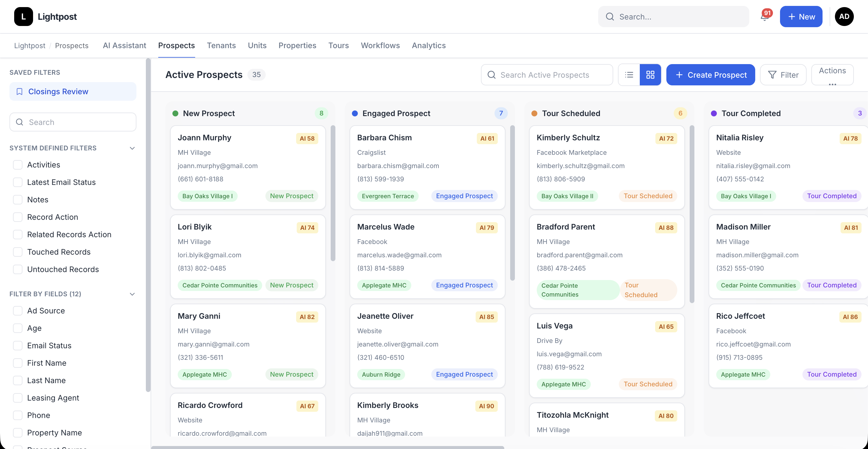Click the AI 79 badge on Marcelus Wade

(487, 228)
